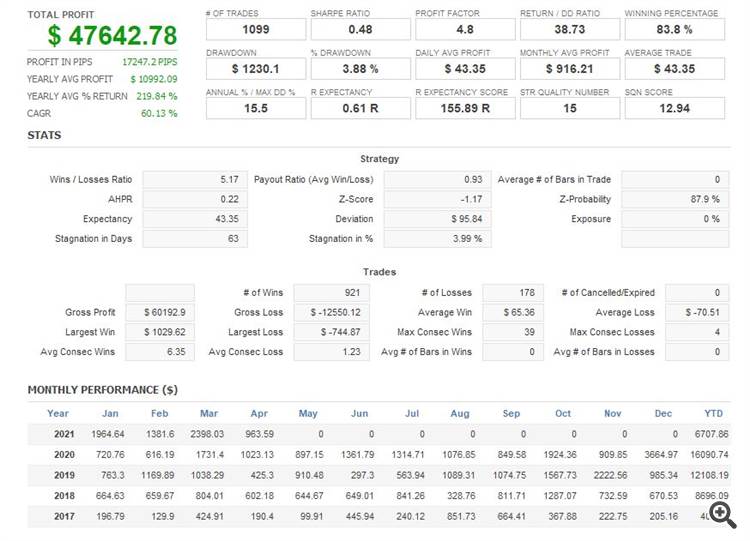
Task: Click the # of Trades box 1099
Action: (256, 29)
